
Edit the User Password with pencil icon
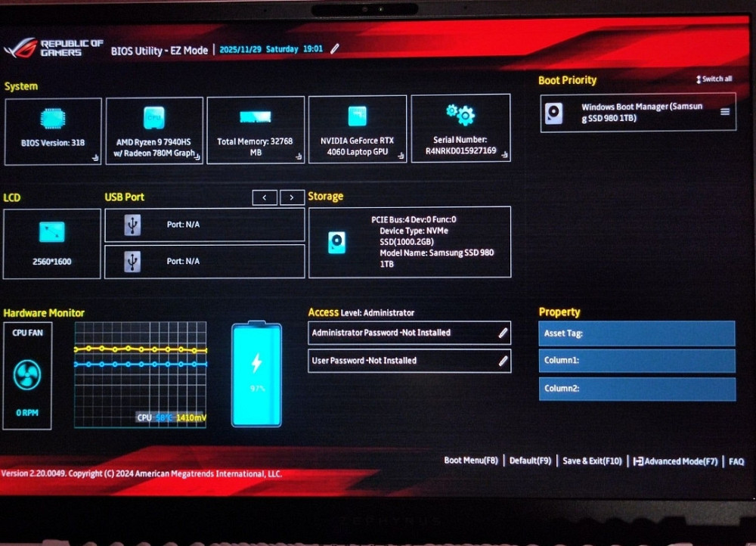[x=503, y=361]
